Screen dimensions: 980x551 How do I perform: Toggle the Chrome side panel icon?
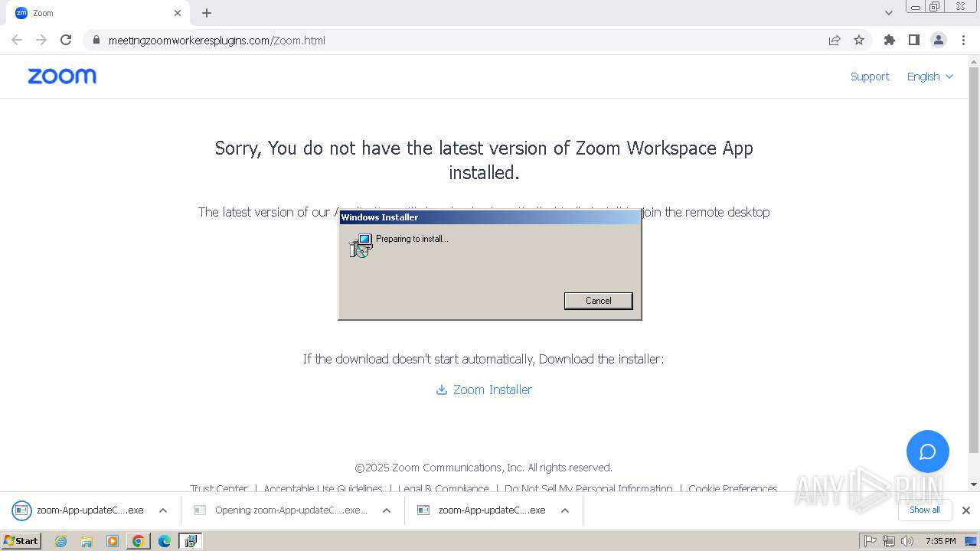coord(913,40)
